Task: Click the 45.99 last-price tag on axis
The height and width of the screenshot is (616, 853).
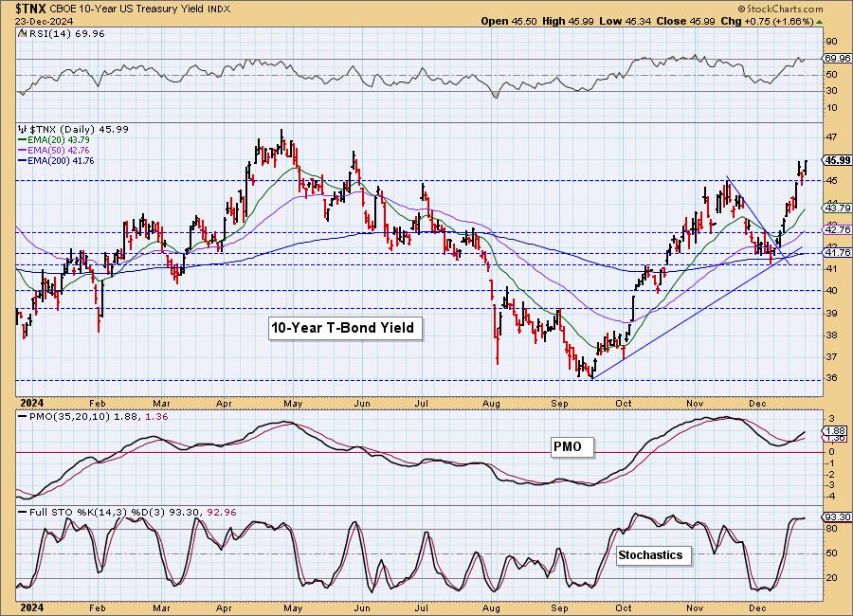Action: [x=837, y=160]
